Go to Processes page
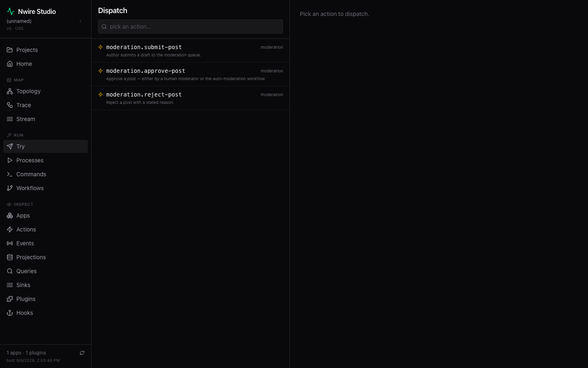 45,160
